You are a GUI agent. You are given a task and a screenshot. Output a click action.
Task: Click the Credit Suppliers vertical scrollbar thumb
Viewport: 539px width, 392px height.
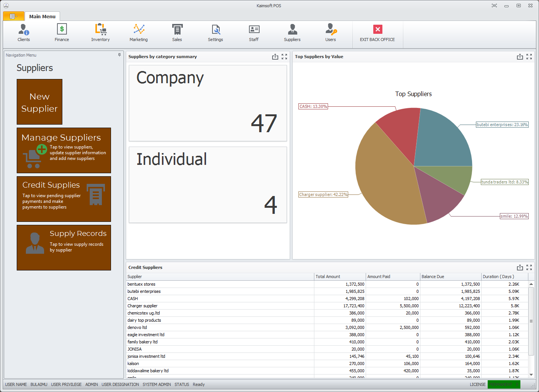[x=531, y=321]
